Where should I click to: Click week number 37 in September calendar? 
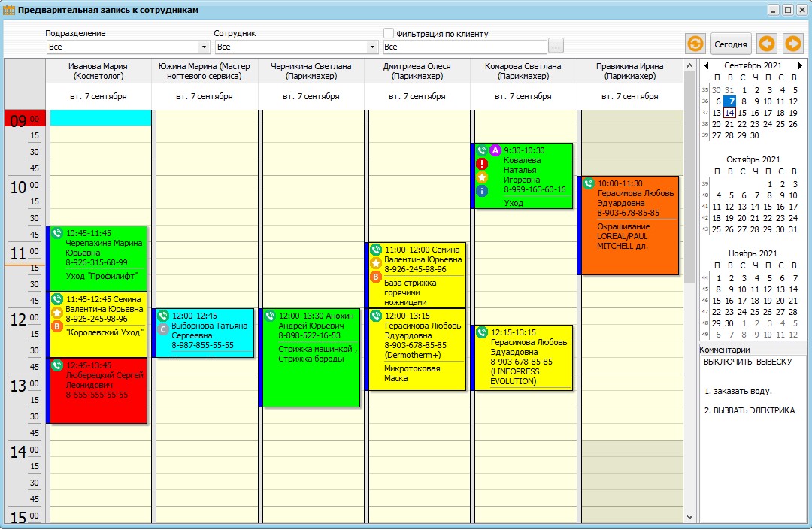[x=704, y=113]
